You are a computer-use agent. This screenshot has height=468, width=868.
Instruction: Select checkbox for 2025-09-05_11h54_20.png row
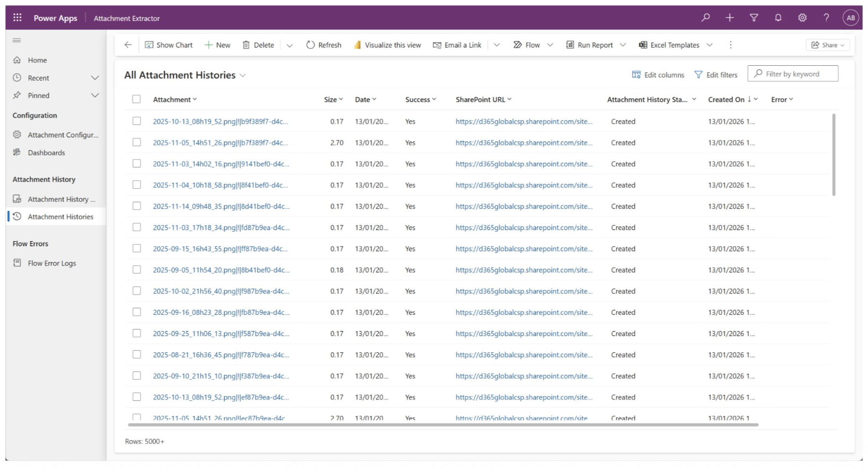click(136, 270)
